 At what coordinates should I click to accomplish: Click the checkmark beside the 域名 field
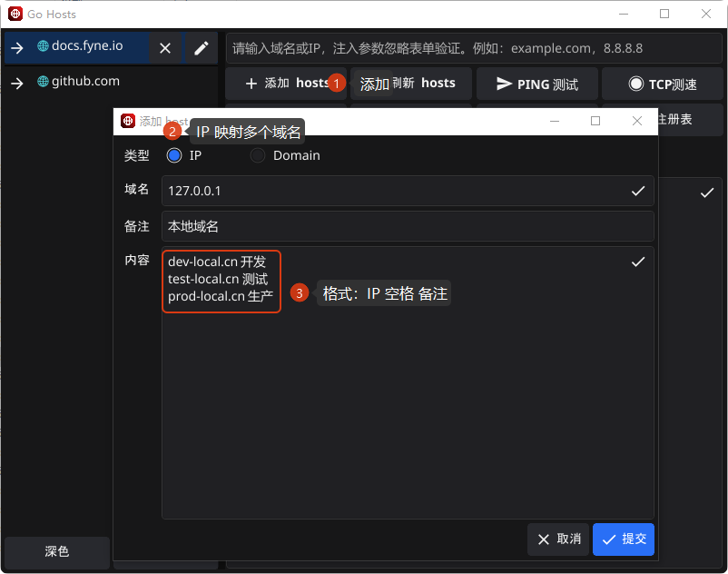638,191
